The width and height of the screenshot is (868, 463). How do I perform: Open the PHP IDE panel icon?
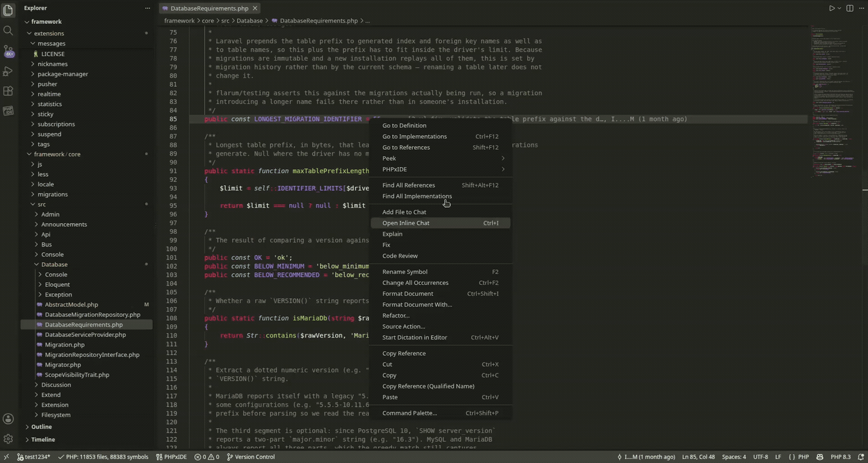click(8, 111)
